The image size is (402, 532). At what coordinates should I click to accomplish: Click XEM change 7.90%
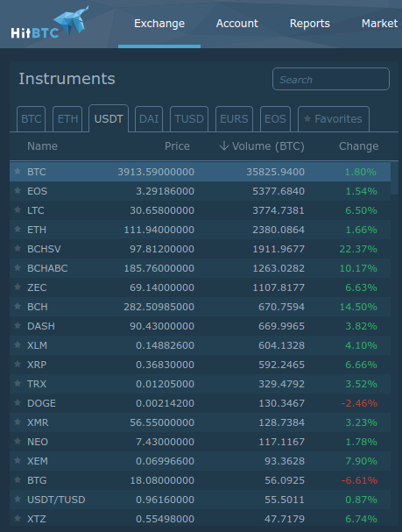pos(361,461)
